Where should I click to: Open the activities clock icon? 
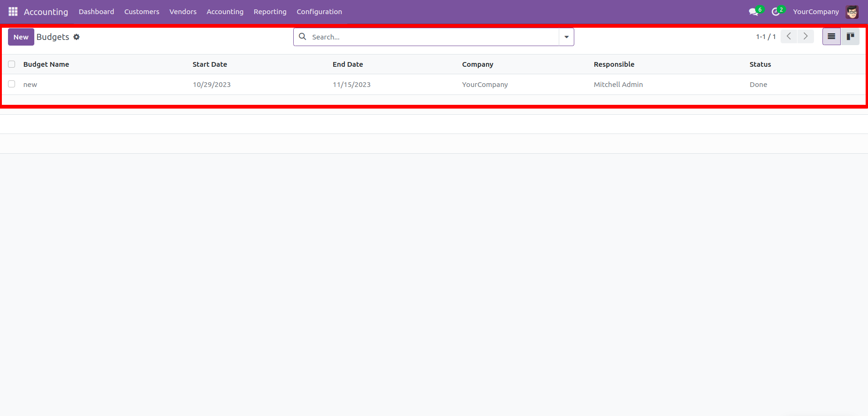point(775,12)
